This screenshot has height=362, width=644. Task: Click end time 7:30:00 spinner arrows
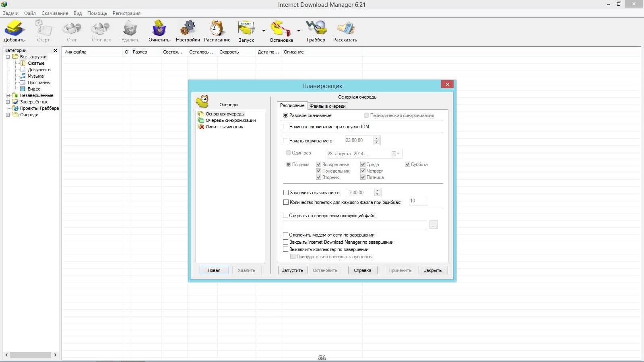tap(377, 193)
